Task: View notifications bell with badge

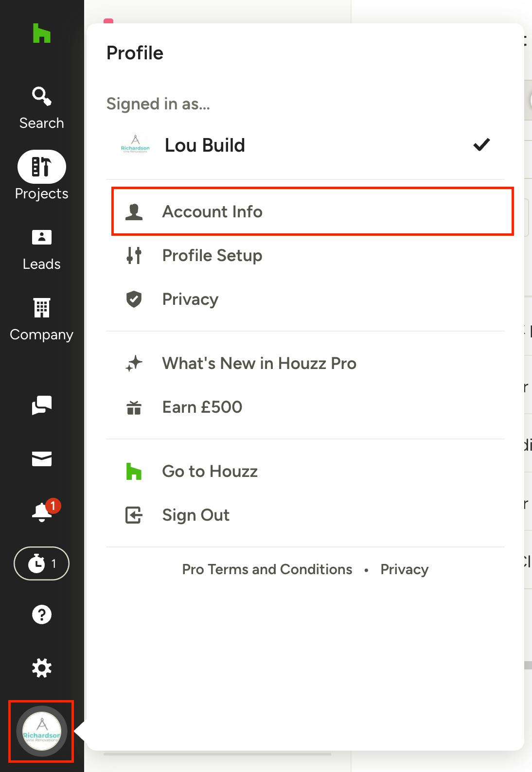Action: click(46, 510)
